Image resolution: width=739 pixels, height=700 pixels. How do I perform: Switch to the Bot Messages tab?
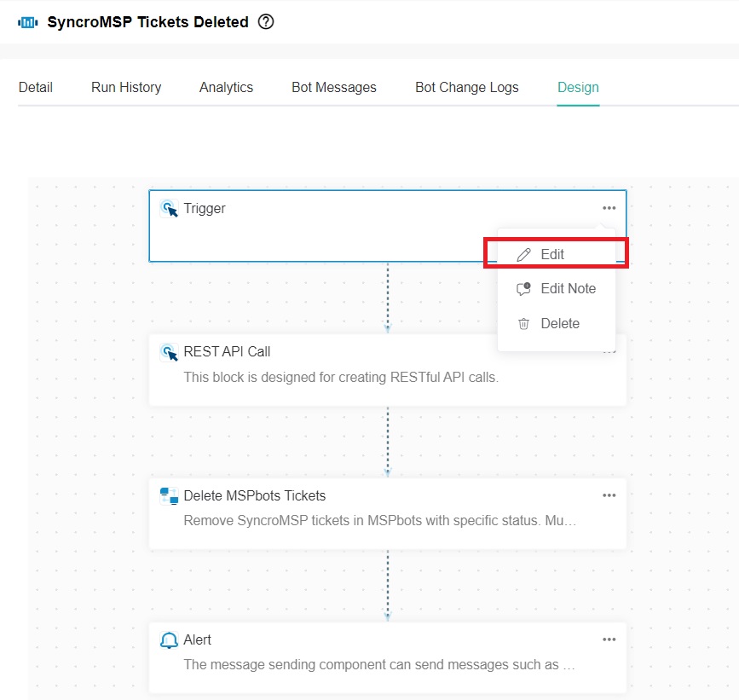pos(334,87)
